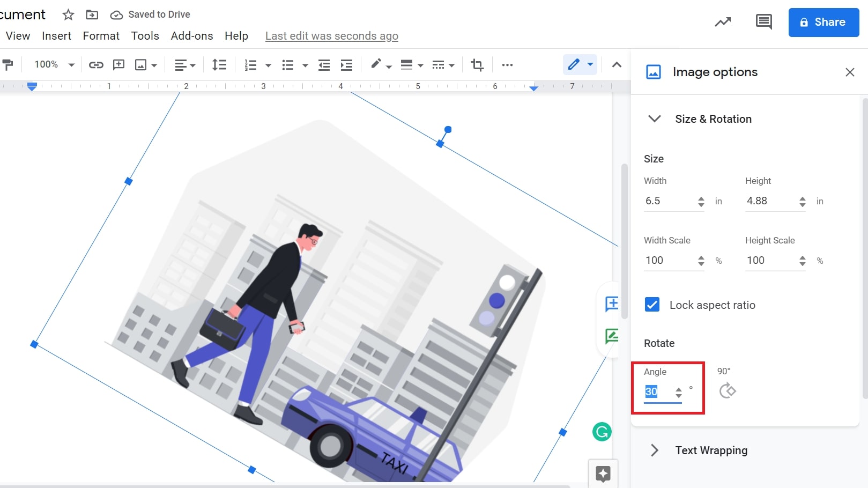Open the version history via Last edit link
Screen dimensions: 868x488
click(x=331, y=36)
